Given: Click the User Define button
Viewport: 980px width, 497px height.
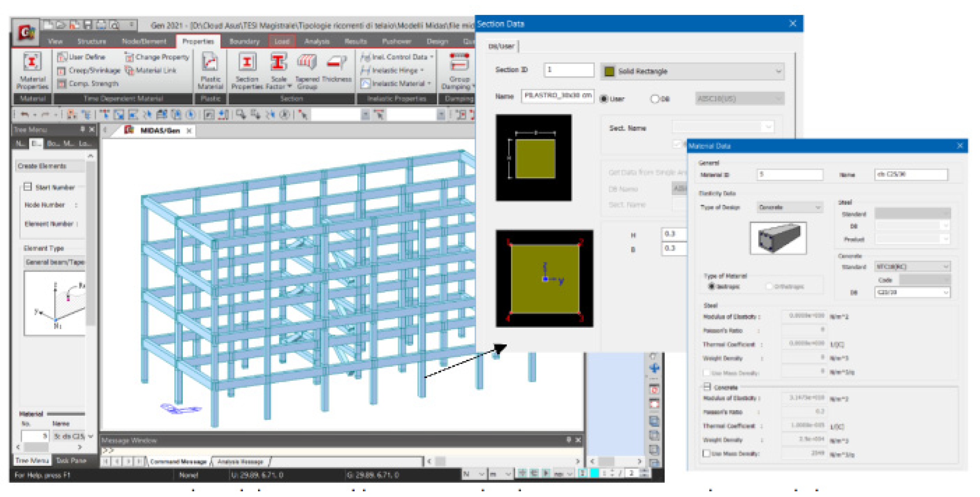Looking at the screenshot, I should pos(82,57).
